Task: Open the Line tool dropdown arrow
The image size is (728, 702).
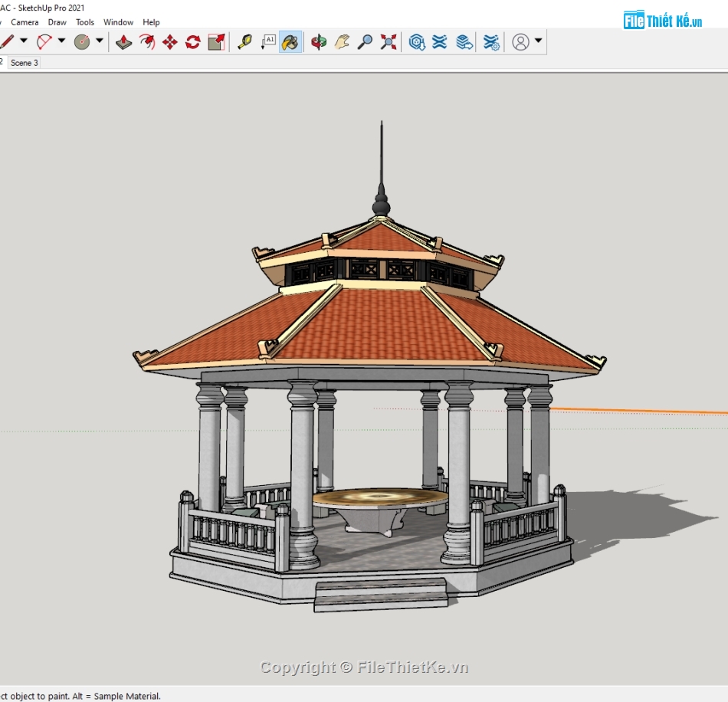Action: 24,41
